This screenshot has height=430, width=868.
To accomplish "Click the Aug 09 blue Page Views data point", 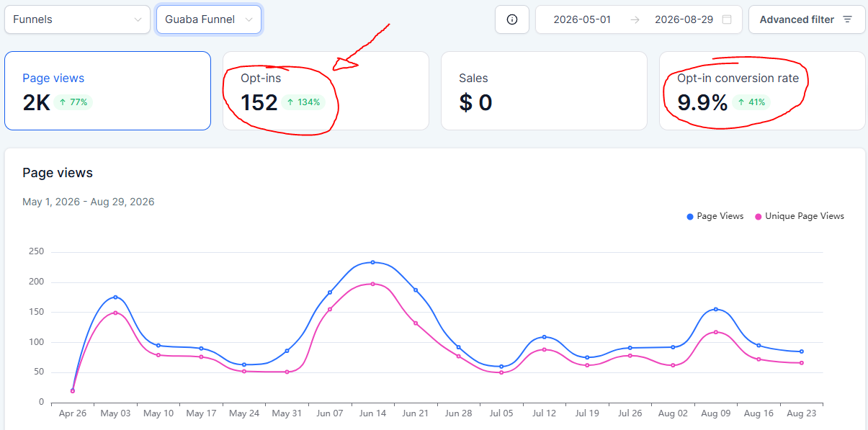I will tap(715, 309).
